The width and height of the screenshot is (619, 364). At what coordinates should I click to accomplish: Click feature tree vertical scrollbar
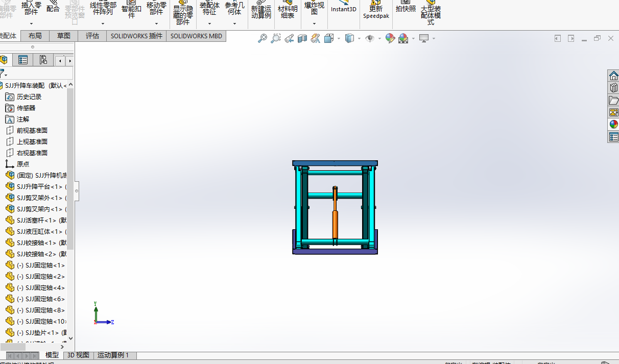[x=70, y=168]
